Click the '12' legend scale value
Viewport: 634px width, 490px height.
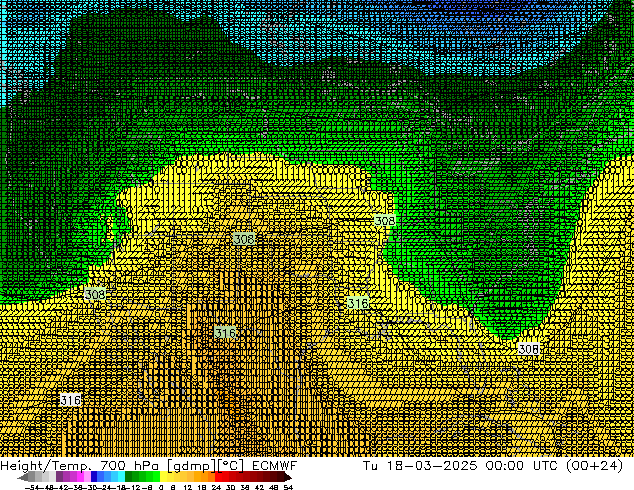188,487
